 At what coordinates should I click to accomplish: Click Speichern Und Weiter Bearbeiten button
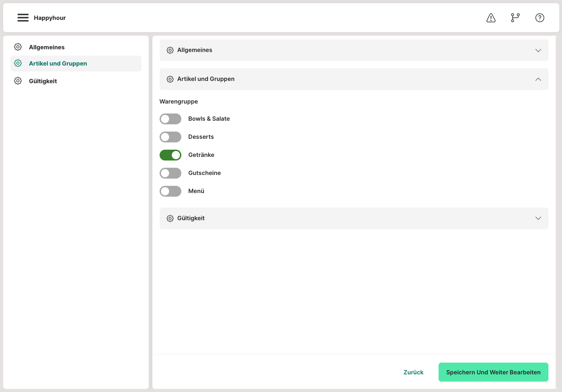(x=493, y=372)
